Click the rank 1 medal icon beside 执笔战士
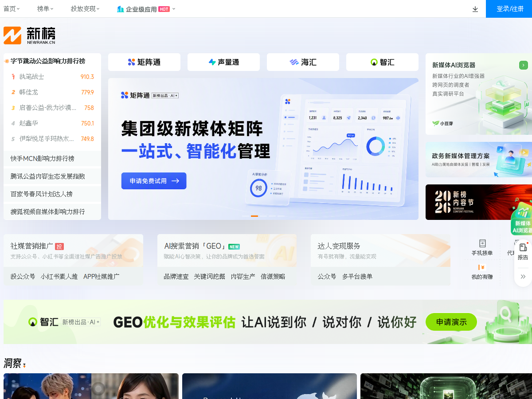The height and width of the screenshot is (399, 532). (13, 77)
